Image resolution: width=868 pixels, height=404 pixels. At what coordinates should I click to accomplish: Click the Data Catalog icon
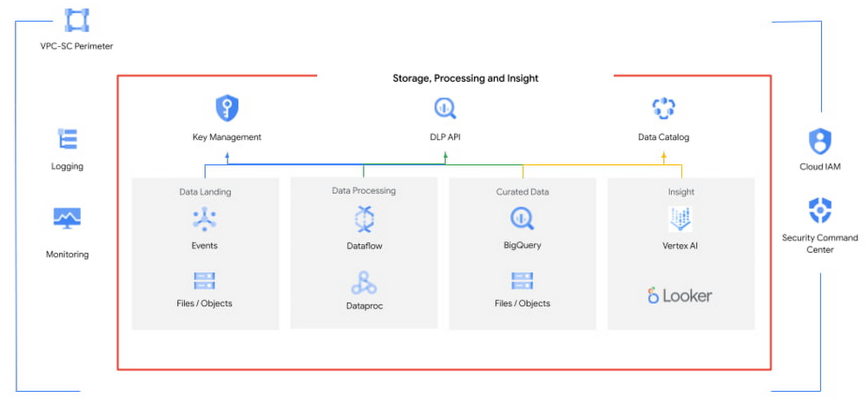[663, 108]
